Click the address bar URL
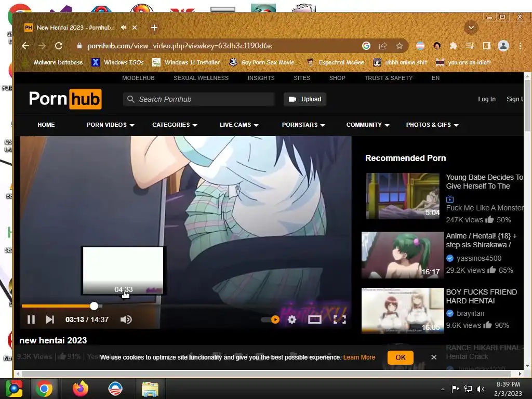This screenshot has width=532, height=399. click(x=179, y=46)
